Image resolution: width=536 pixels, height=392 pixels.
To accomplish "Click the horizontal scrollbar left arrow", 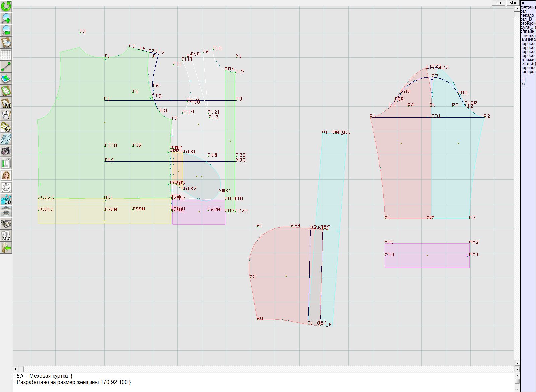I will pyautogui.click(x=15, y=369).
